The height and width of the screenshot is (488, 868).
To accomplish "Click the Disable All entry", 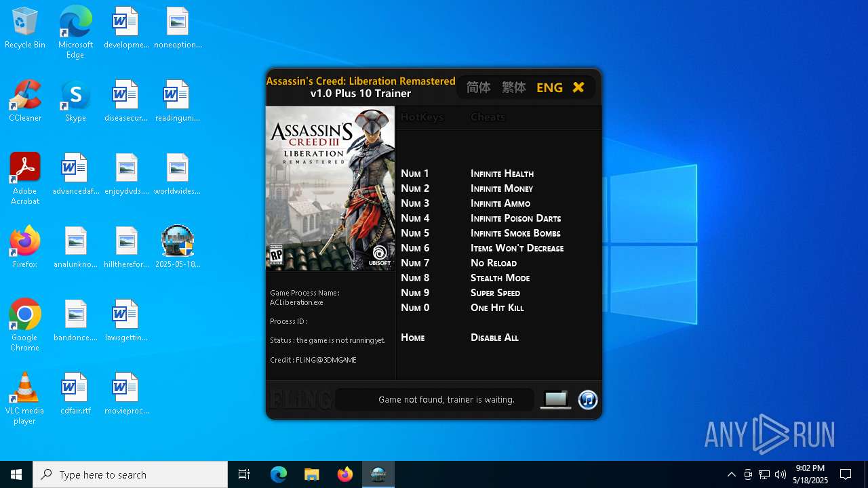I will click(x=494, y=338).
